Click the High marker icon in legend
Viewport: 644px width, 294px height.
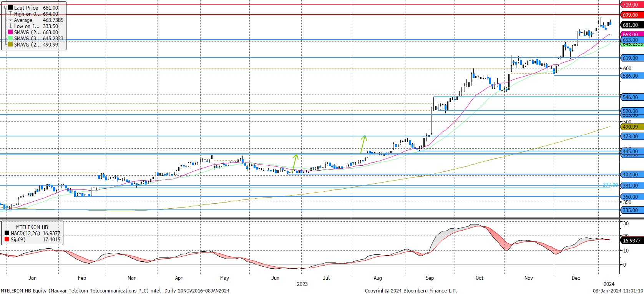coord(10,14)
